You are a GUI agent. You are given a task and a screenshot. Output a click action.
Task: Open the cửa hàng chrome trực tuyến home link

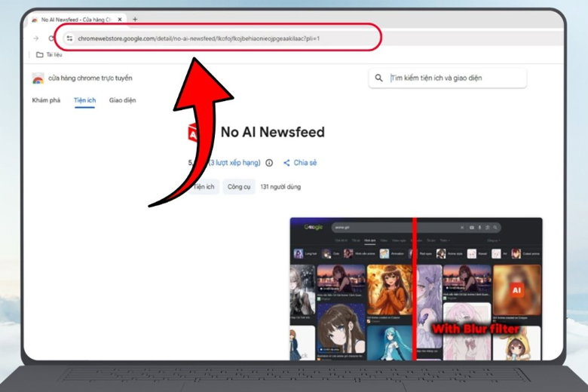[x=90, y=78]
